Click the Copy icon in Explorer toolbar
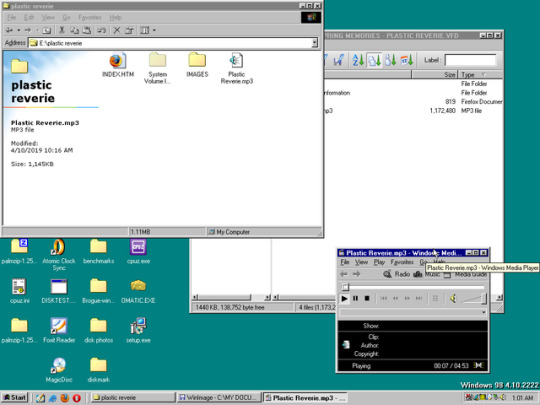The image size is (540, 405). click(74, 30)
